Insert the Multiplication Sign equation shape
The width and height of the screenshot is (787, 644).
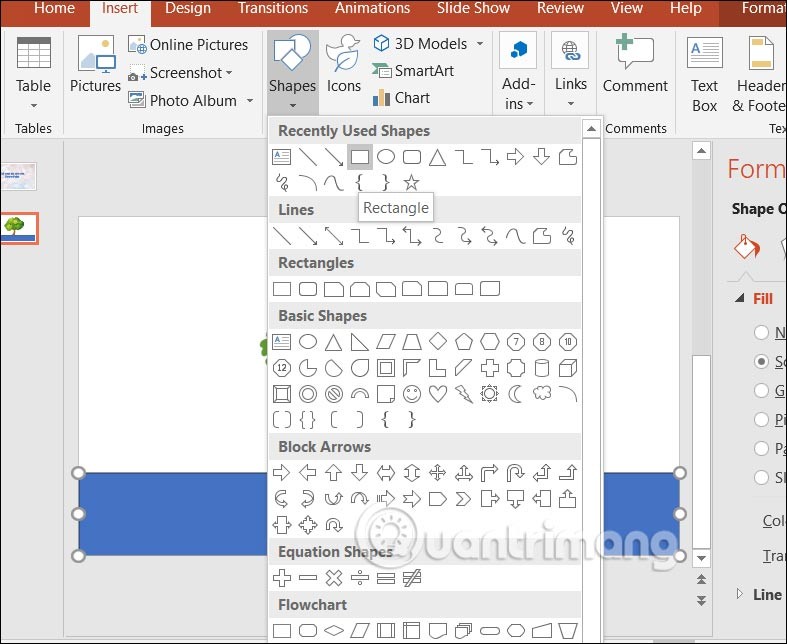pyautogui.click(x=334, y=578)
